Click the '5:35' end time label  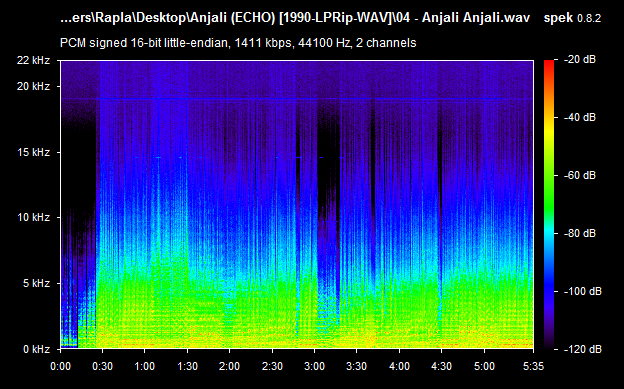533,366
